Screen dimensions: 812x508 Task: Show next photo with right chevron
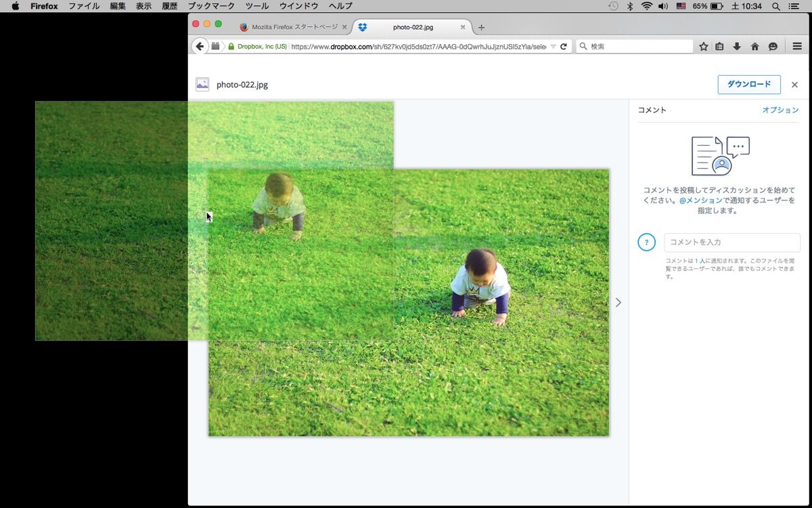pos(618,303)
